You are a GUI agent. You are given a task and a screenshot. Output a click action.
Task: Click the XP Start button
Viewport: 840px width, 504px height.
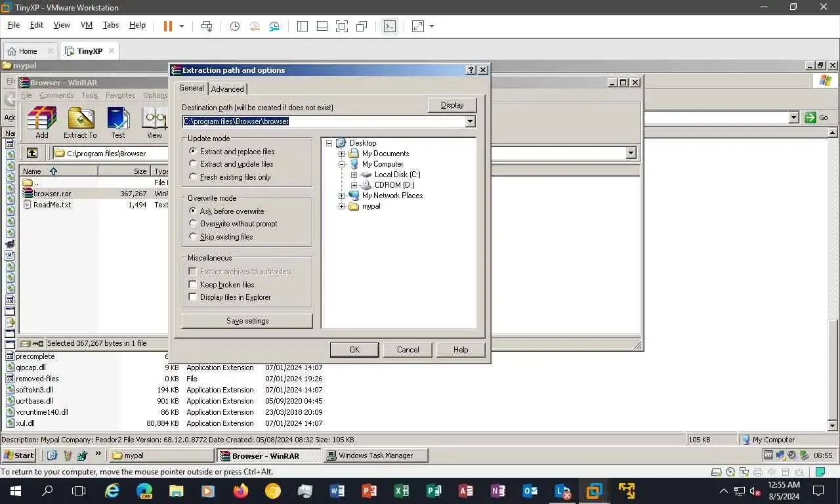pos(19,455)
